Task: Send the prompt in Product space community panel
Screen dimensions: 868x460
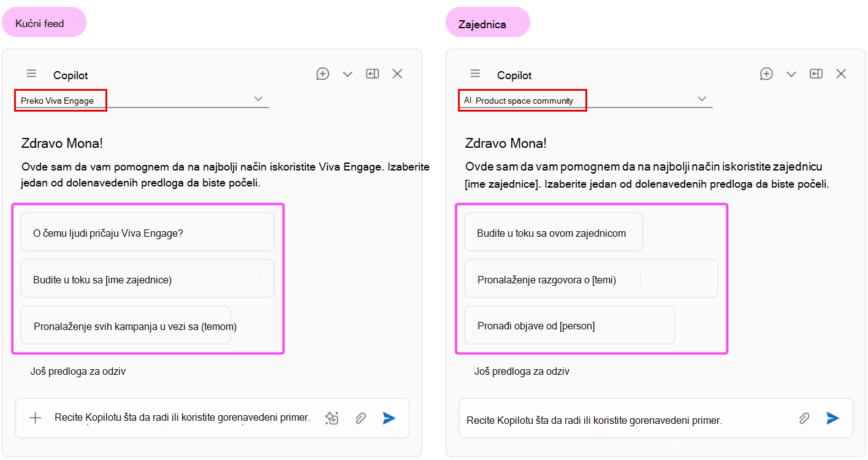Action: pyautogui.click(x=832, y=418)
